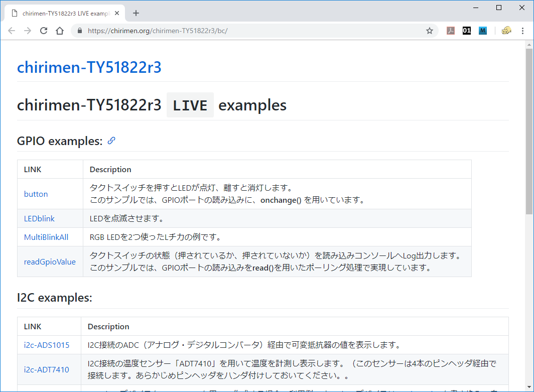Open a new browser tab
This screenshot has width=534, height=392.
coord(136,13)
